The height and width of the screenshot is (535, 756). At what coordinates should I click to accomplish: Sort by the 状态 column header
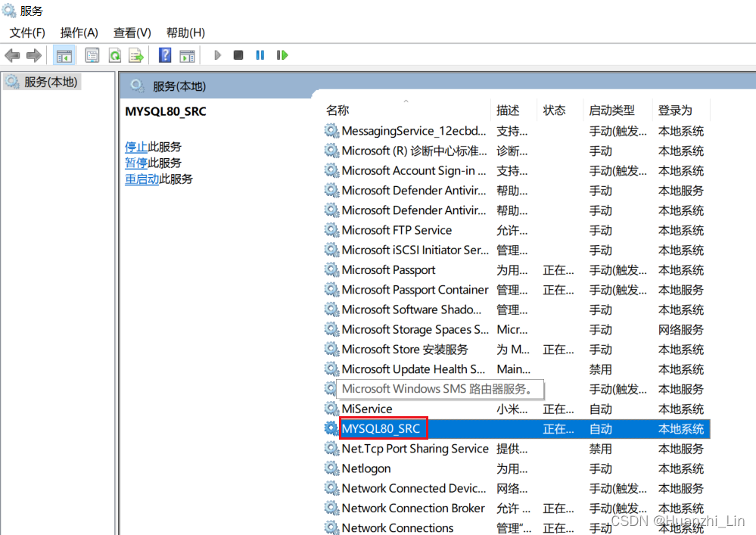560,110
